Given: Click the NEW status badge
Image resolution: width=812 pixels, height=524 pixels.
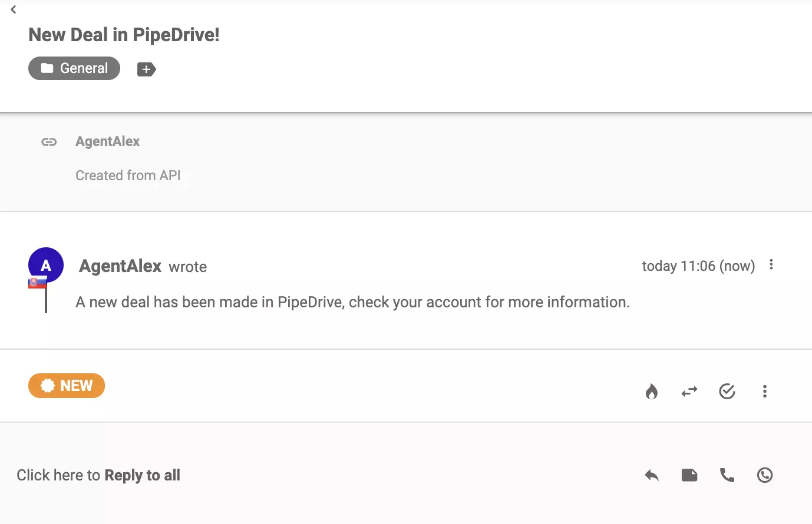Looking at the screenshot, I should [67, 386].
